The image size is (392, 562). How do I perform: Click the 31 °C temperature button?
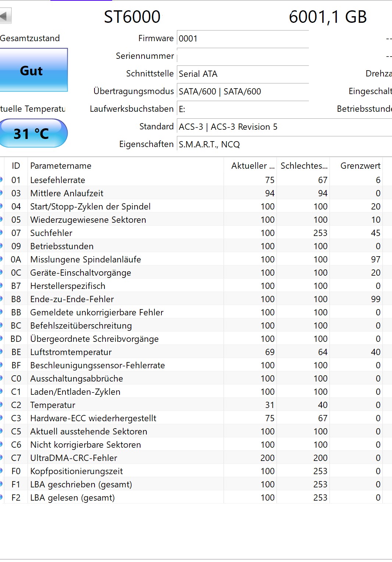(33, 133)
